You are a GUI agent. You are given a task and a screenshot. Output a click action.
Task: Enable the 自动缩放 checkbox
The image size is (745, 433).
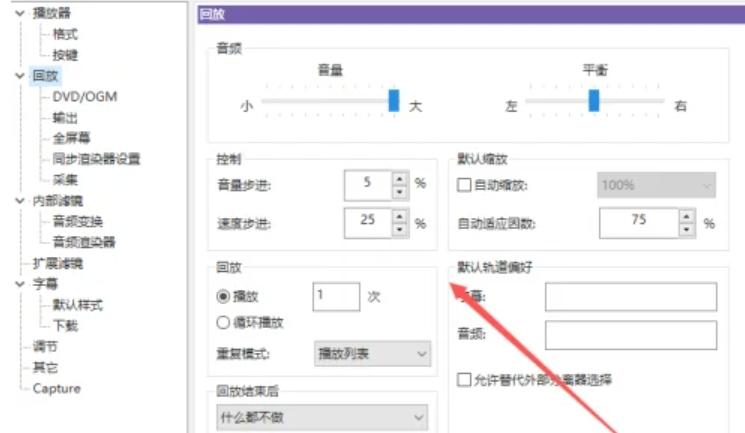tap(464, 185)
